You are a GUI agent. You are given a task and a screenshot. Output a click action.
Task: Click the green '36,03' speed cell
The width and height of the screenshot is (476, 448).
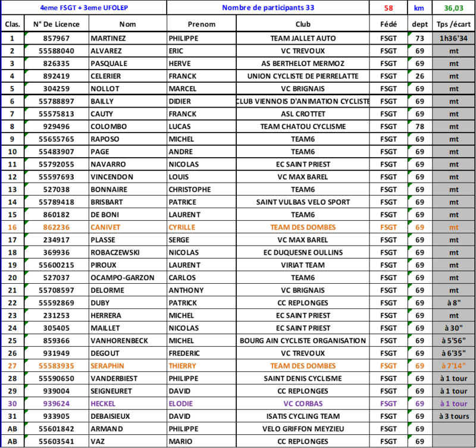click(453, 8)
